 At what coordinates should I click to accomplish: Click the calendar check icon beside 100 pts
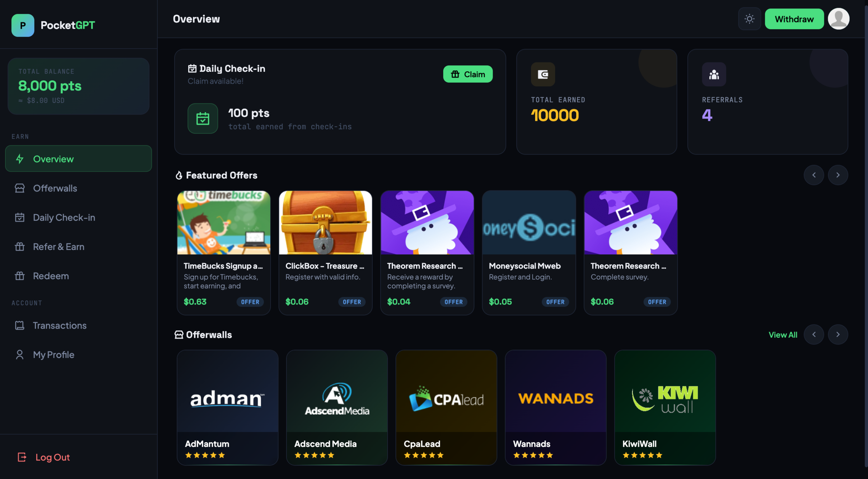(x=203, y=119)
